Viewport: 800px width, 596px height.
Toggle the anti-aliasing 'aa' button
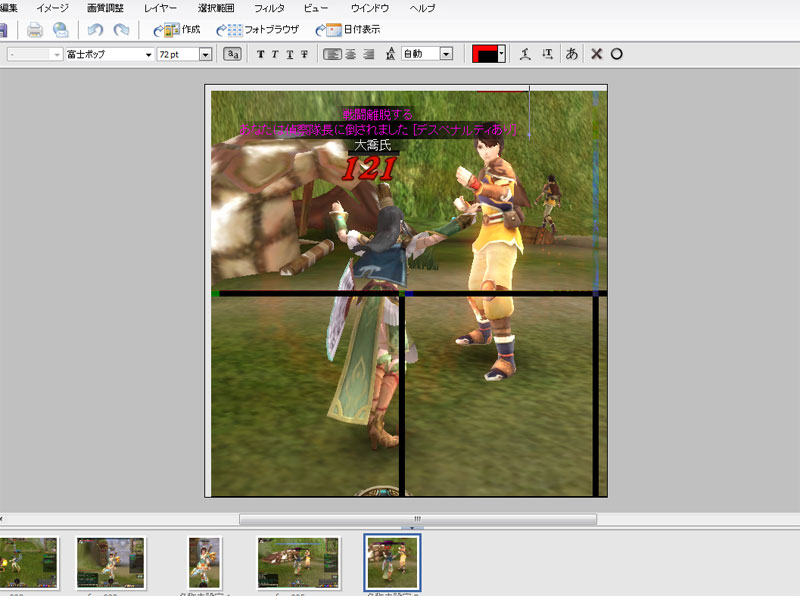pyautogui.click(x=232, y=54)
